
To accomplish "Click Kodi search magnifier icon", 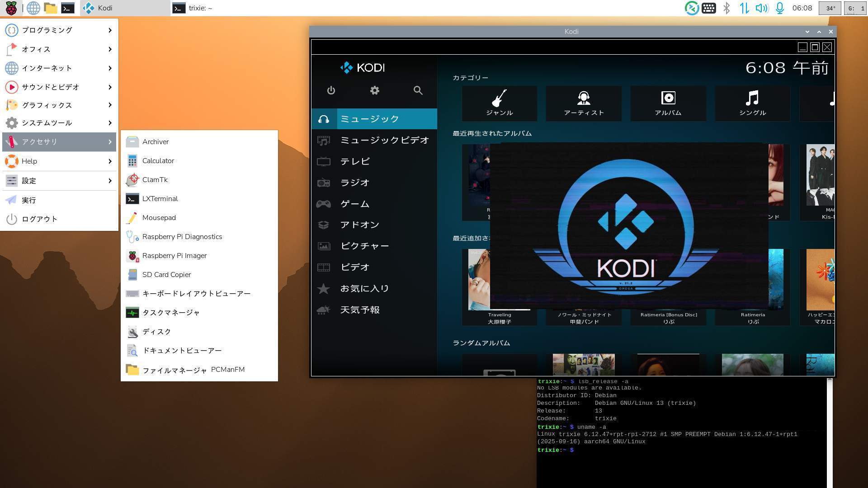I will coord(418,90).
